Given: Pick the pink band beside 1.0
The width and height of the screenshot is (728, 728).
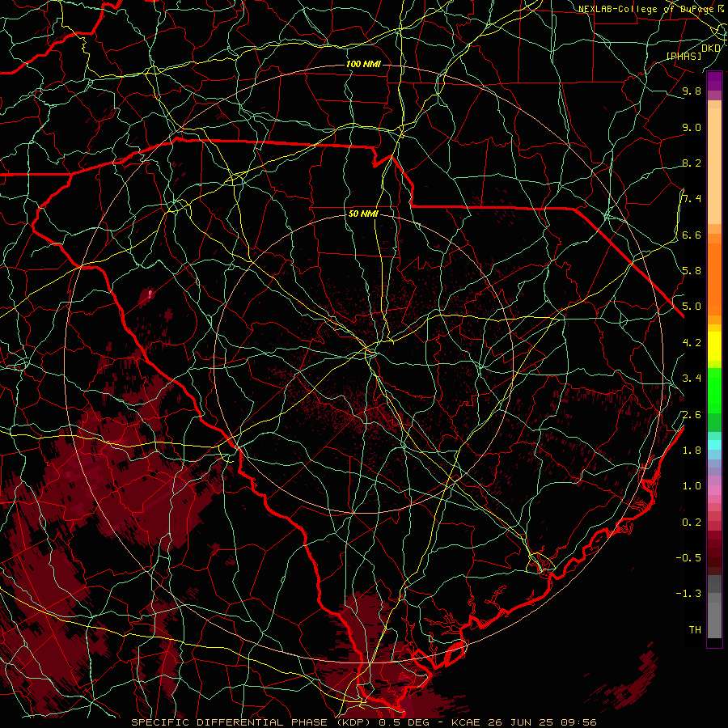Looking at the screenshot, I should pyautogui.click(x=714, y=490).
